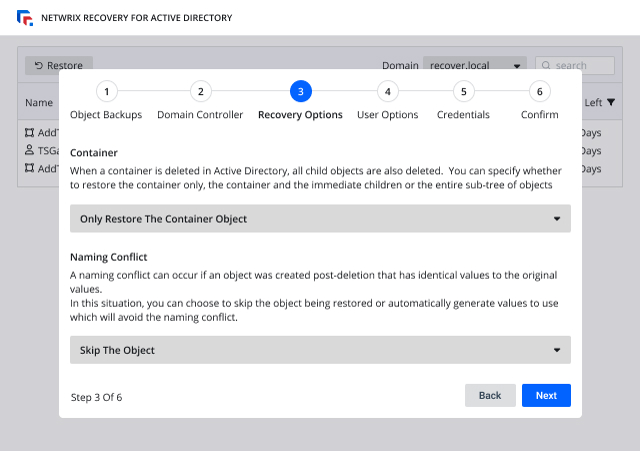Expand the Skip The Object dropdown

[x=320, y=350]
